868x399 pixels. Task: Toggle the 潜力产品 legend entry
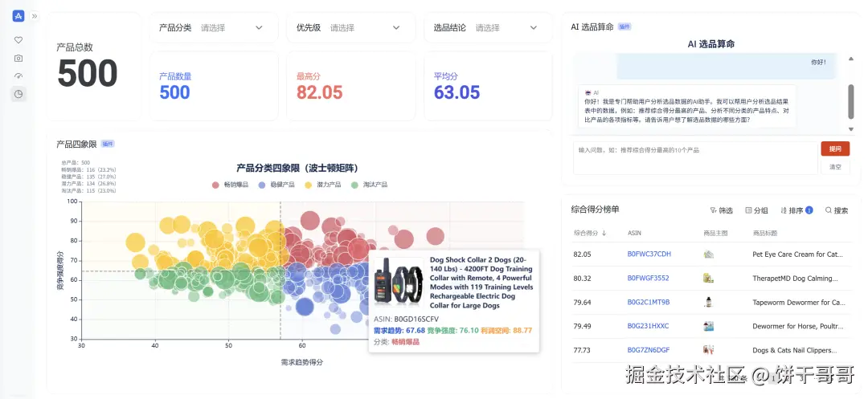point(323,185)
